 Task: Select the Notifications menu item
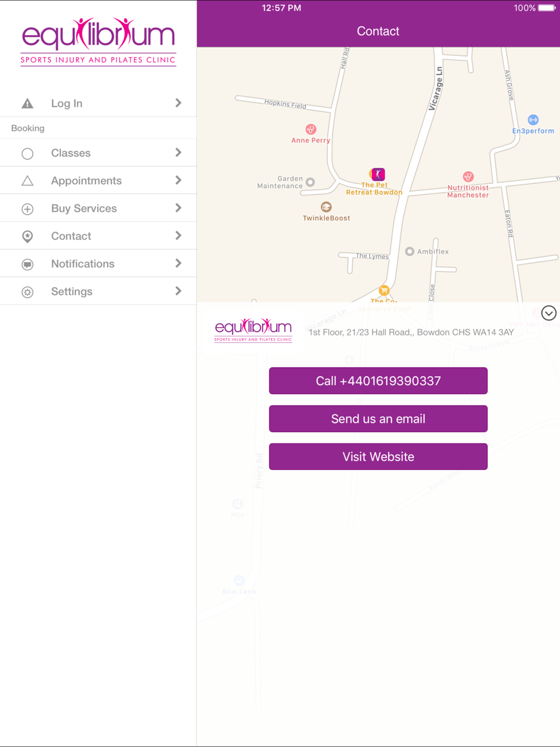[x=98, y=264]
